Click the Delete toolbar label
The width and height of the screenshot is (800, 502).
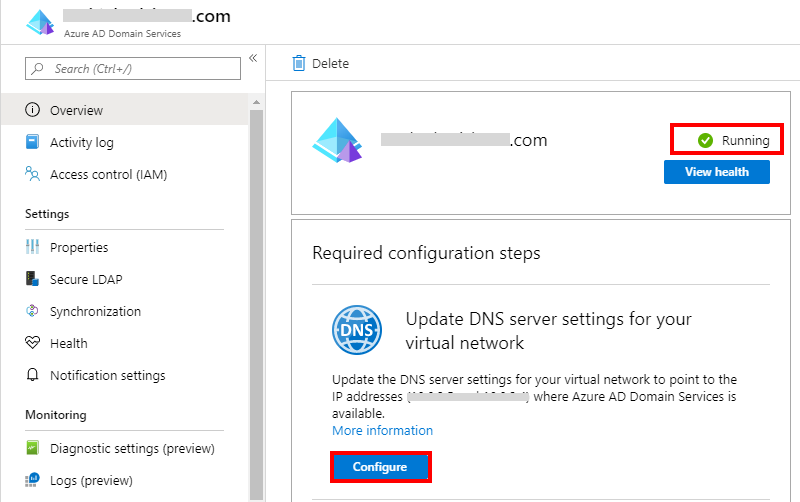click(x=331, y=63)
